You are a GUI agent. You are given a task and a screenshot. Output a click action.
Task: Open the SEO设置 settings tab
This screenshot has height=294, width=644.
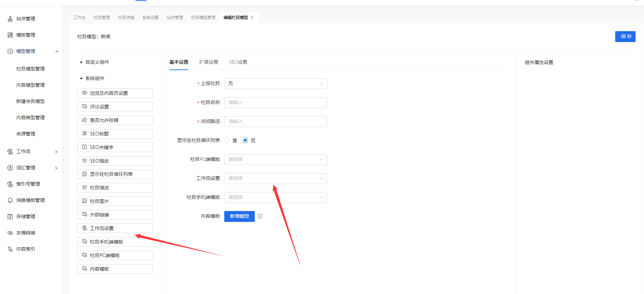[x=238, y=62]
